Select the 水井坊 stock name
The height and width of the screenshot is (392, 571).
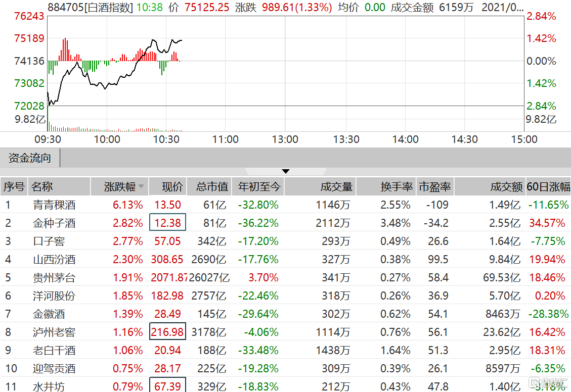point(49,386)
